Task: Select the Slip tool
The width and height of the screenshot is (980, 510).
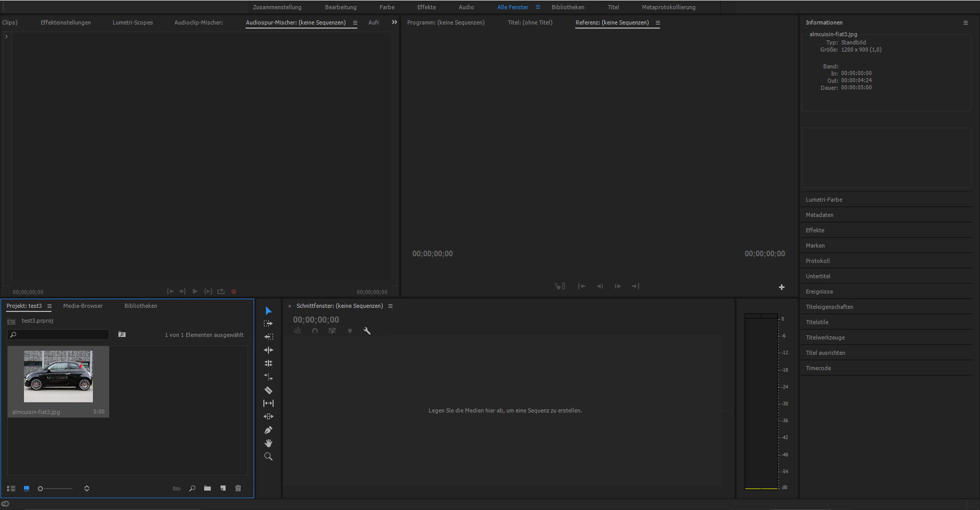Action: click(x=268, y=403)
